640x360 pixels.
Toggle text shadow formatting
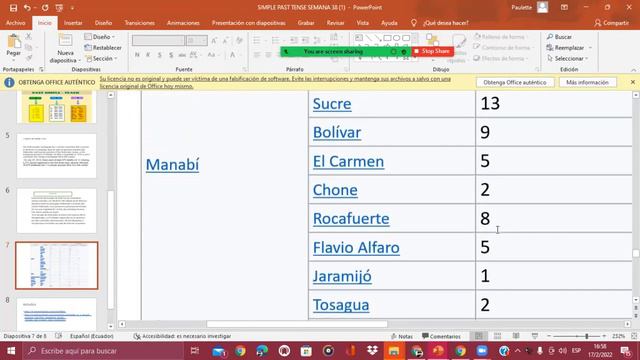171,55
